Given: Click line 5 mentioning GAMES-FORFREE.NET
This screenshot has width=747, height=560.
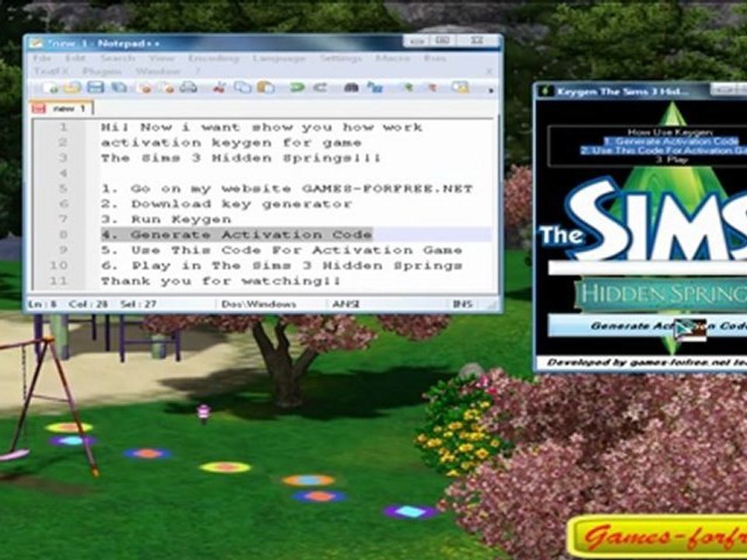Looking at the screenshot, I should click(287, 188).
